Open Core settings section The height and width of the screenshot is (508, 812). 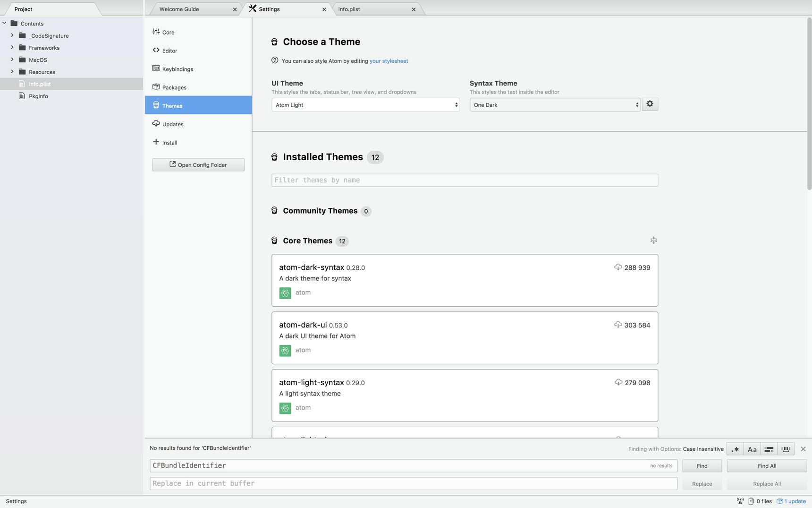click(x=198, y=32)
